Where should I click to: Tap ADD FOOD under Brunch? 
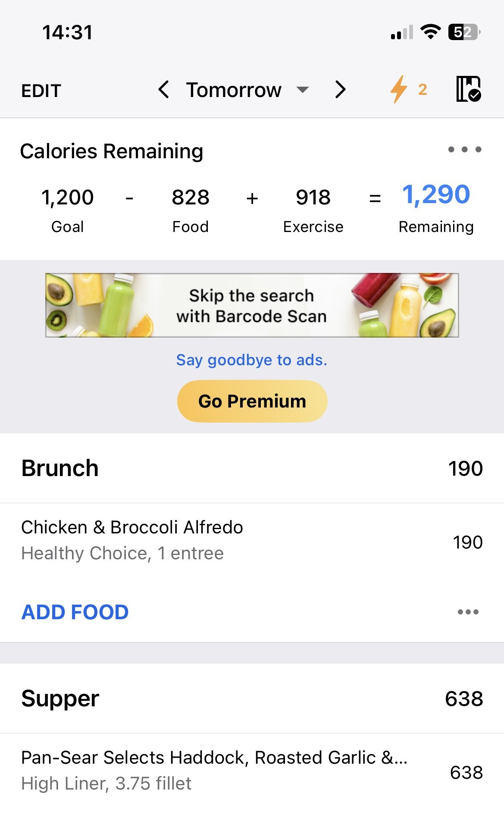point(75,612)
